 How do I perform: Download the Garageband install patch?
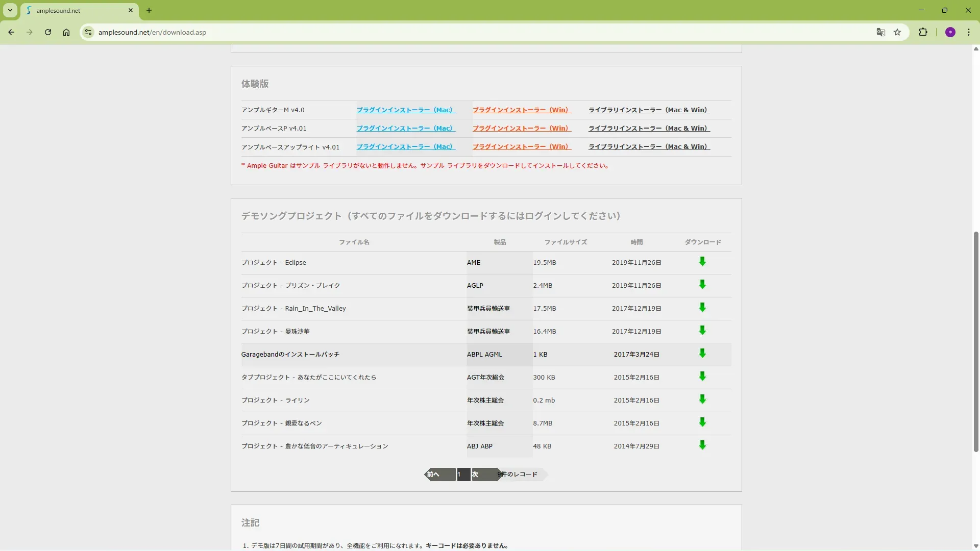(x=702, y=354)
